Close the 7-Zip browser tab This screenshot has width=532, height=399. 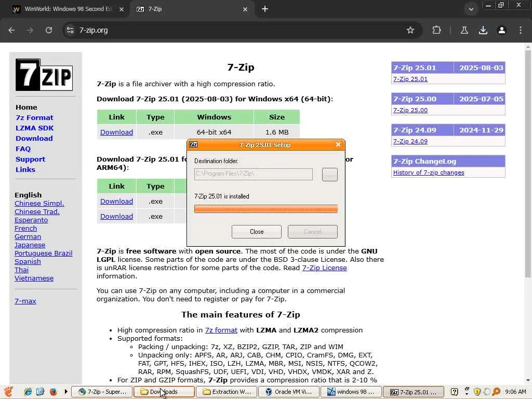[x=245, y=9]
